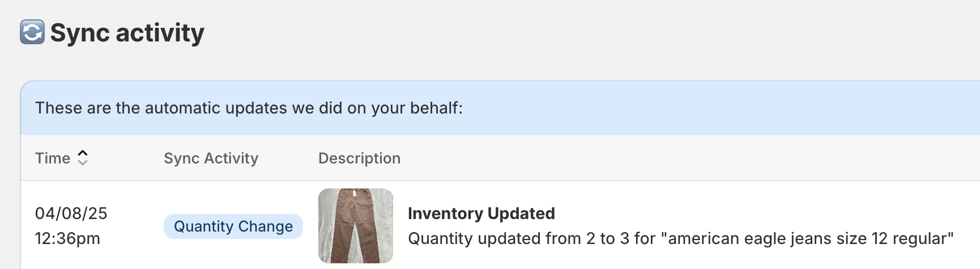The height and width of the screenshot is (269, 980).
Task: Click the 12:36pm timestamp
Action: 67,238
